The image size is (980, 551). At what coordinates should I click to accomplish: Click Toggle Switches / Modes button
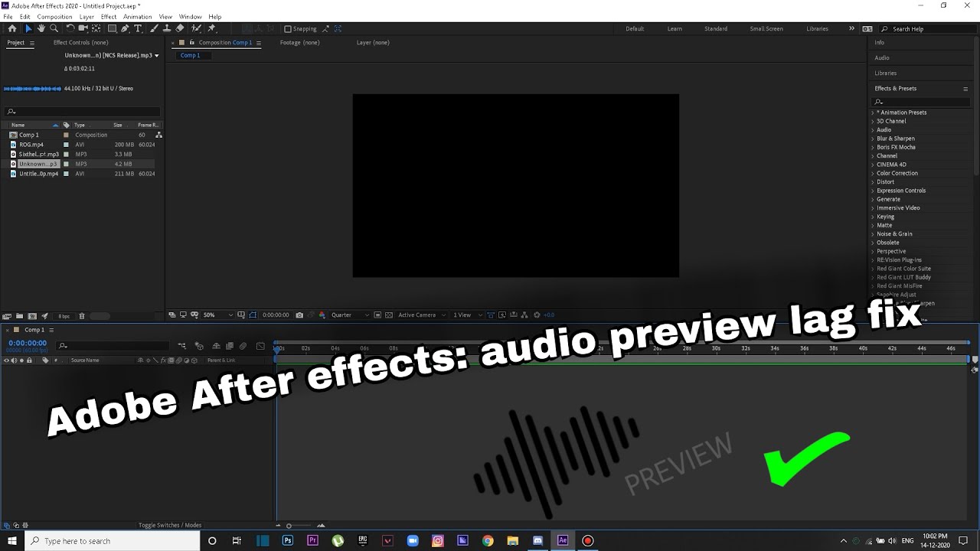(x=170, y=525)
